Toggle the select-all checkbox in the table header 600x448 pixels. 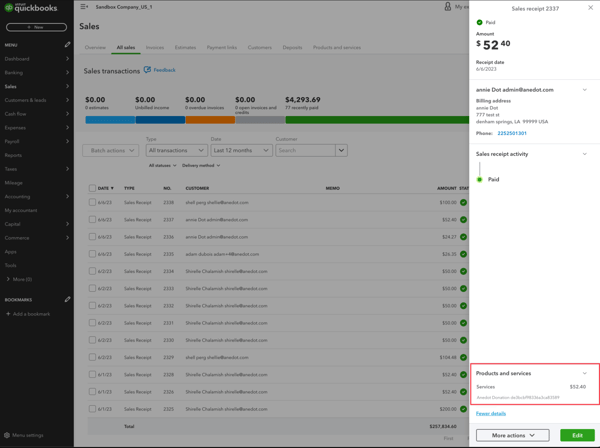click(x=92, y=188)
